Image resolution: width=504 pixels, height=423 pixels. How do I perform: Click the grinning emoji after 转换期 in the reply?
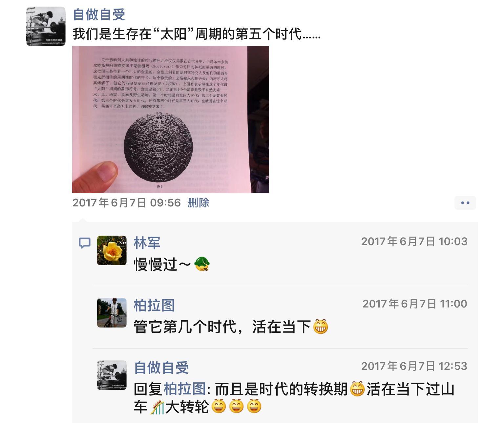[357, 389]
